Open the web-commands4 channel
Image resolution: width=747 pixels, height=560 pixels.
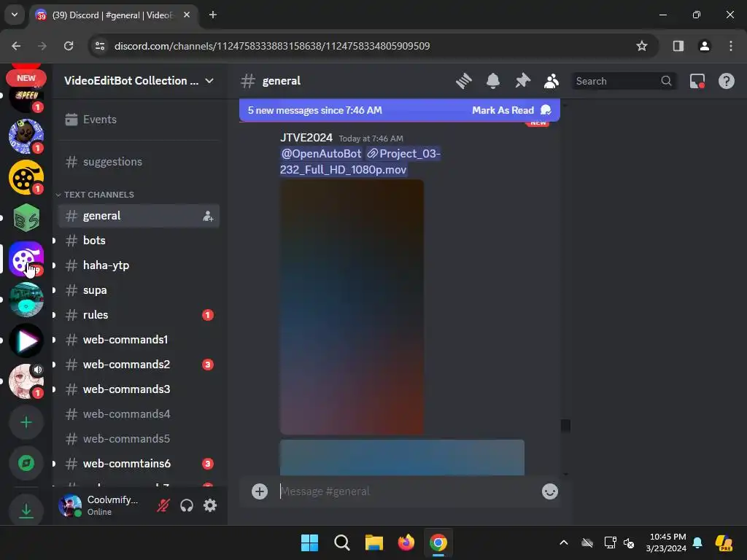[x=139, y=414]
